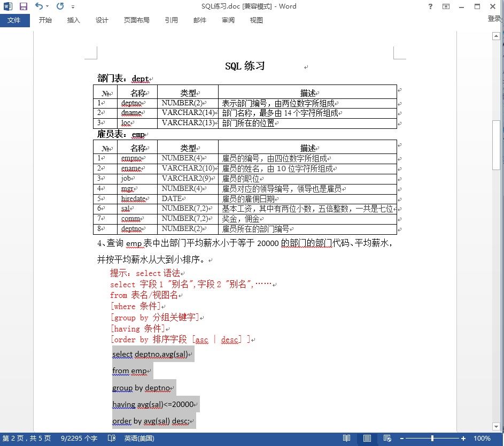
Task: Open the 文件 (File) tab
Action: pos(14,20)
